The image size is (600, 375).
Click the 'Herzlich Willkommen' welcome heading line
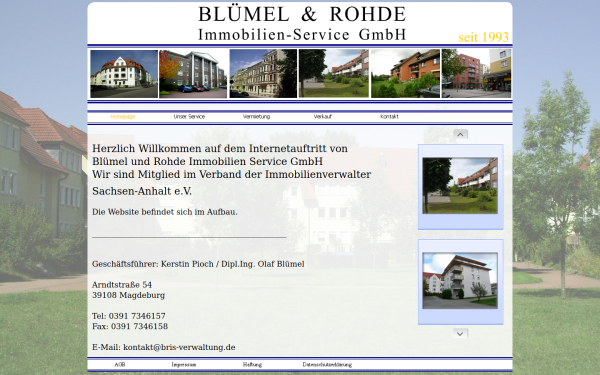point(220,148)
